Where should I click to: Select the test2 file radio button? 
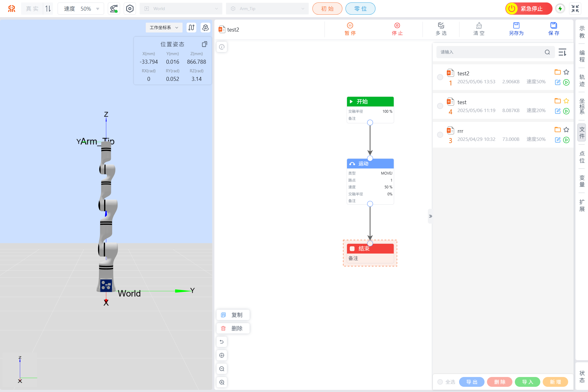[440, 77]
